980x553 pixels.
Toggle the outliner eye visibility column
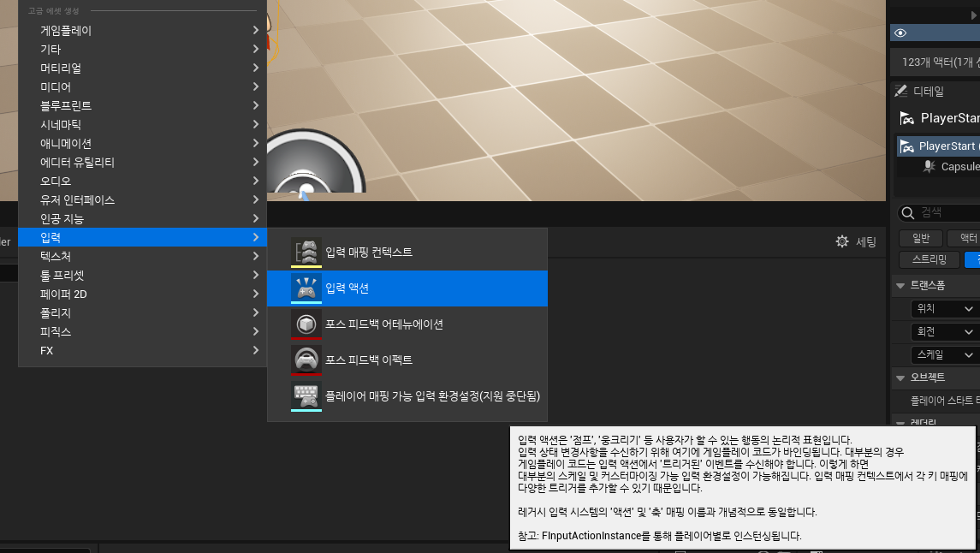[x=900, y=33]
